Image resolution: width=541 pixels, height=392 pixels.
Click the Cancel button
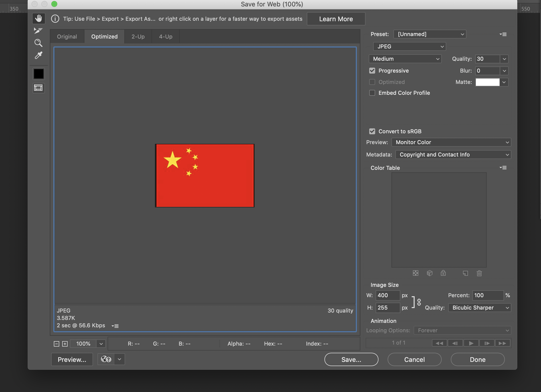click(414, 359)
